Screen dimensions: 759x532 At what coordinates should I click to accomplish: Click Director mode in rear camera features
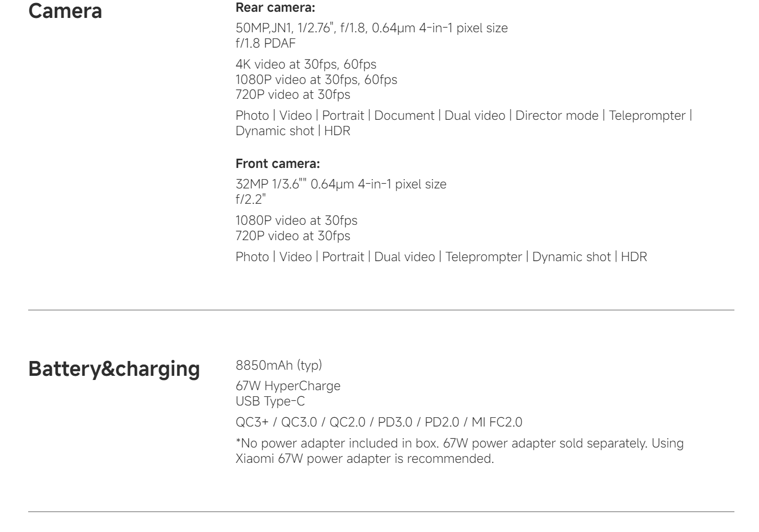click(x=557, y=116)
